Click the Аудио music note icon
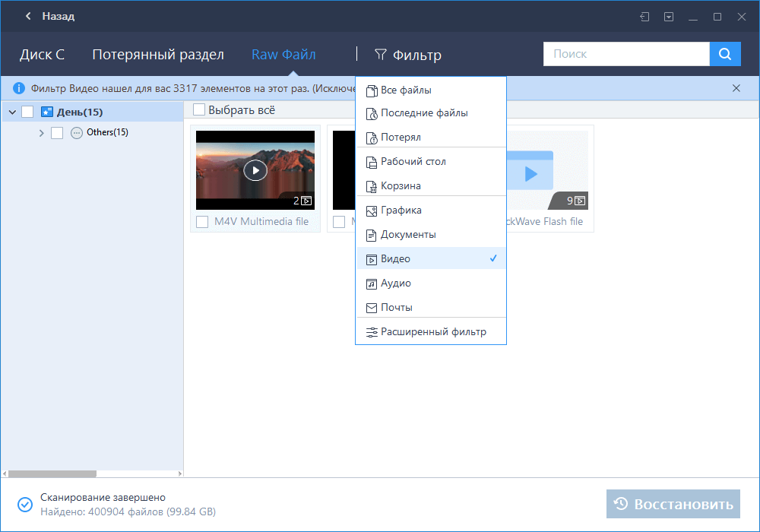 coord(372,284)
